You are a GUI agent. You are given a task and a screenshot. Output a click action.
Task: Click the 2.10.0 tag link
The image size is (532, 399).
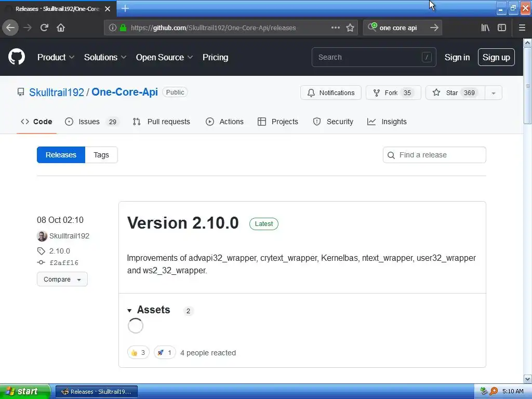click(60, 251)
